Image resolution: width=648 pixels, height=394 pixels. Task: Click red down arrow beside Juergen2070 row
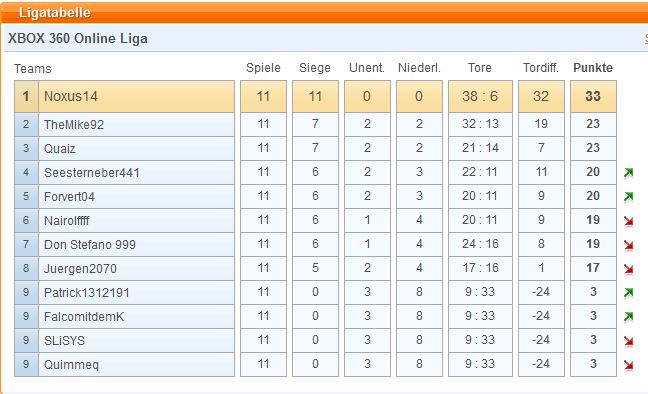point(629,269)
